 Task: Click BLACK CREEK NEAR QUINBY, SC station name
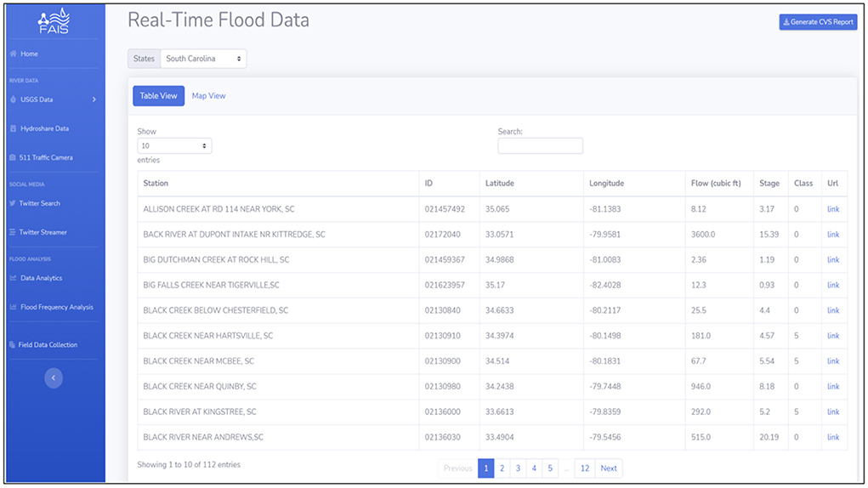pos(200,387)
